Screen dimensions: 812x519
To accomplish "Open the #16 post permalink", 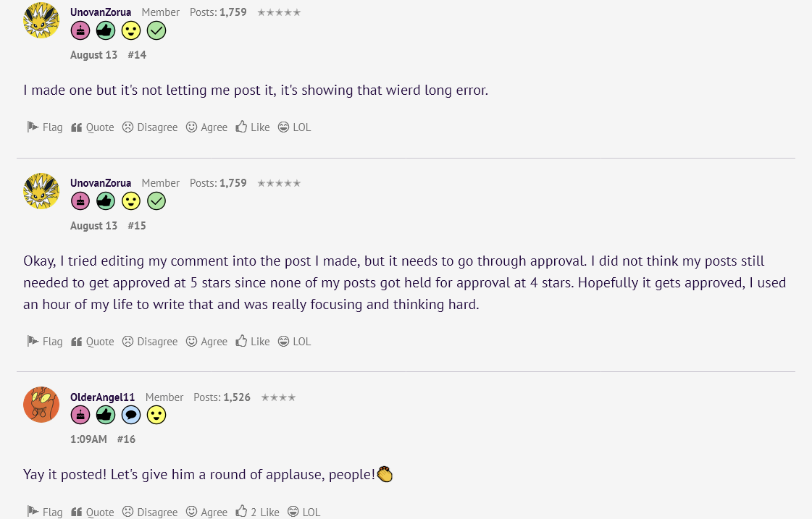I will pos(126,439).
